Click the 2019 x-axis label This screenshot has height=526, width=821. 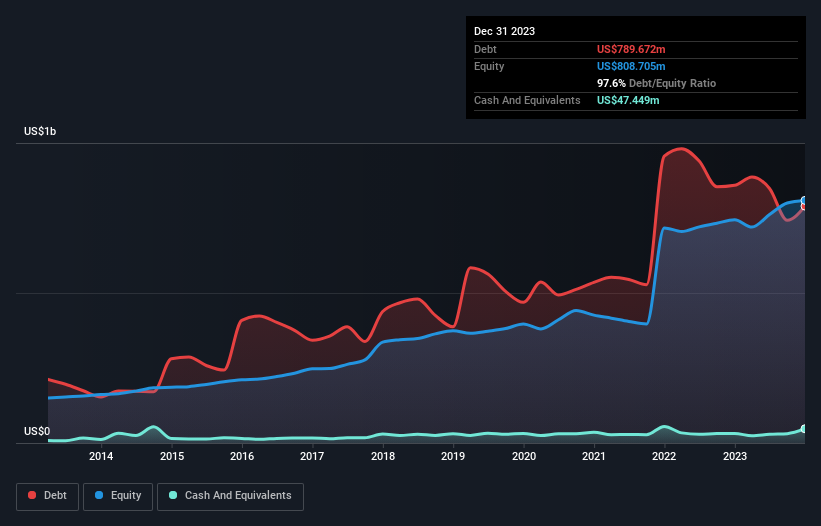(453, 456)
